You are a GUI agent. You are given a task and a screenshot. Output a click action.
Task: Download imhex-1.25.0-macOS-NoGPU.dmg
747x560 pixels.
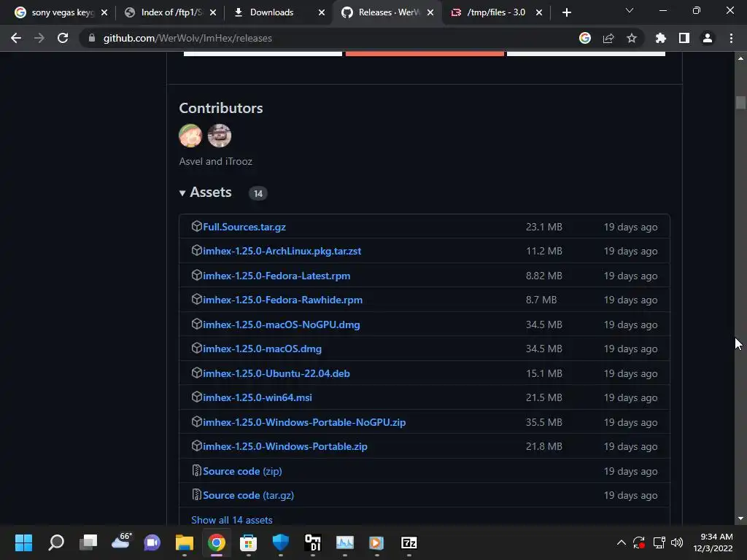[x=282, y=324]
